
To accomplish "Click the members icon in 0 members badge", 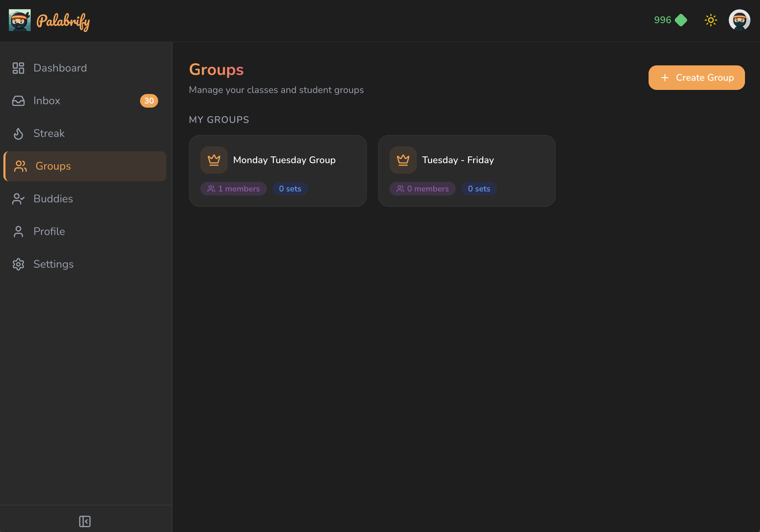I will 400,189.
